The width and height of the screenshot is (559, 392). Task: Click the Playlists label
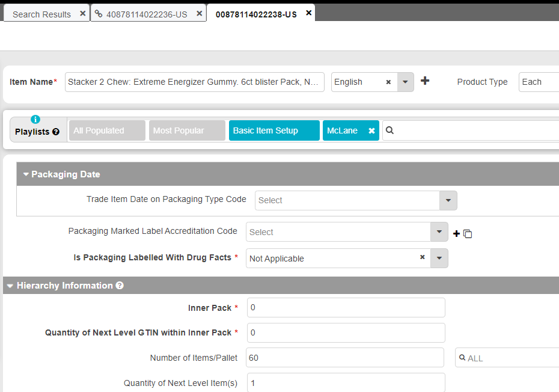pos(32,132)
